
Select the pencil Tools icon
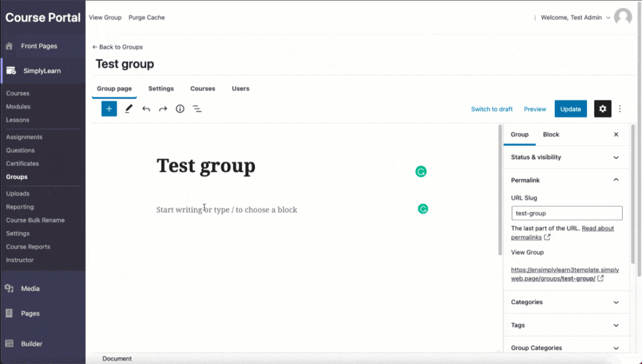click(129, 109)
